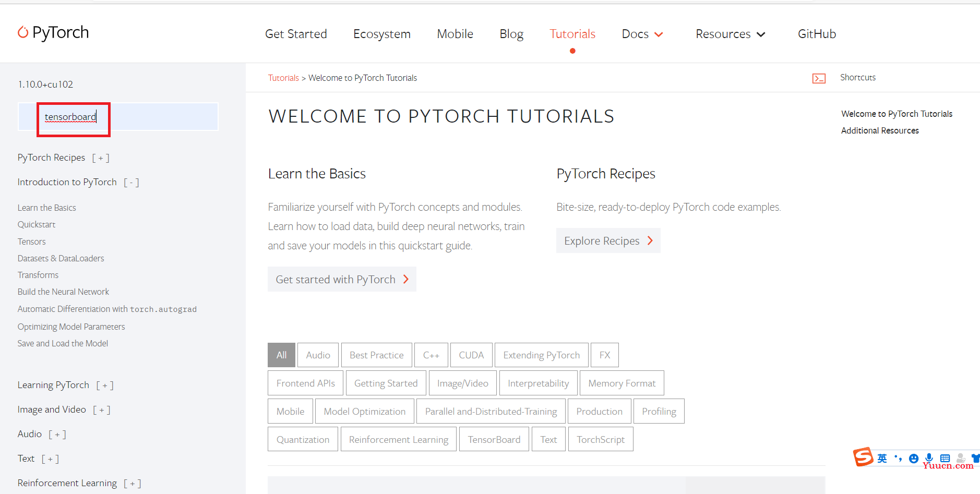Open the Shortcuts terminal icon
Screen dimensions: 980x494
click(x=819, y=78)
